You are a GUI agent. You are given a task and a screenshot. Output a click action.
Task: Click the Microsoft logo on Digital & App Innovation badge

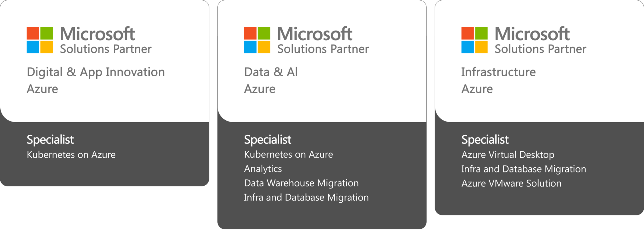[39, 40]
